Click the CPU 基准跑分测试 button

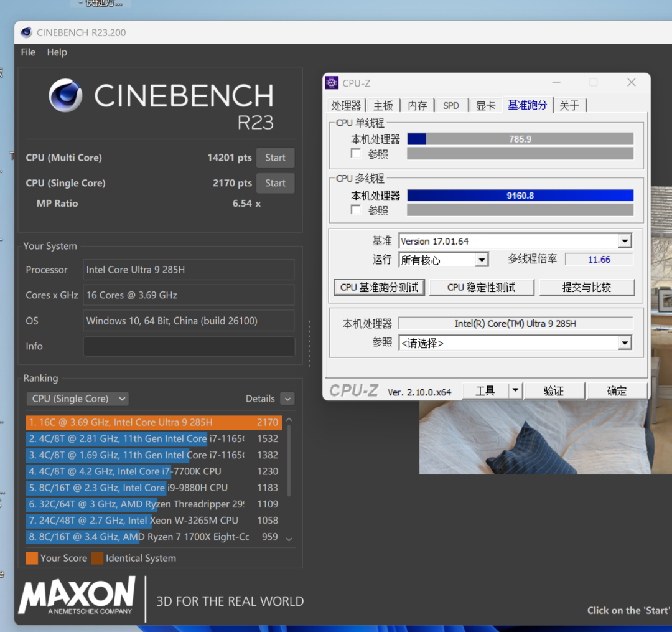click(380, 287)
